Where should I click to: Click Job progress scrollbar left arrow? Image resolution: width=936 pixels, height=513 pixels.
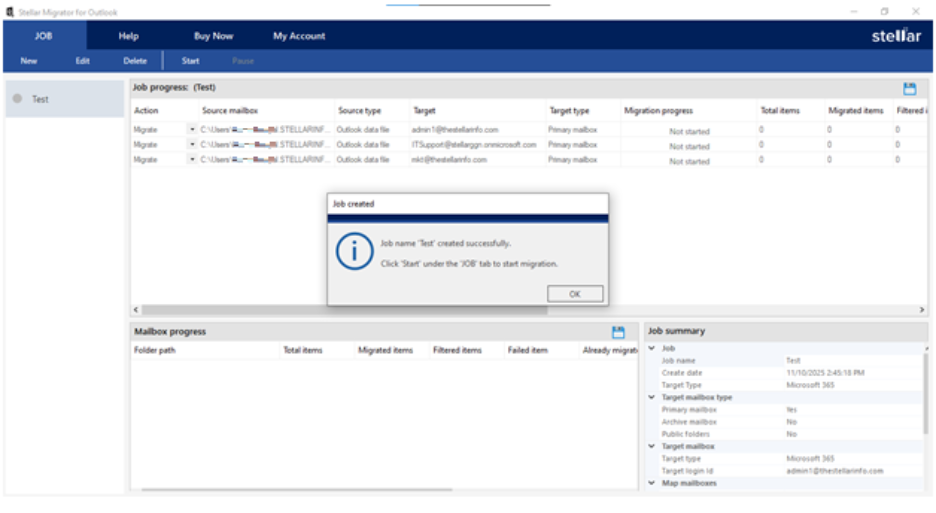[136, 310]
